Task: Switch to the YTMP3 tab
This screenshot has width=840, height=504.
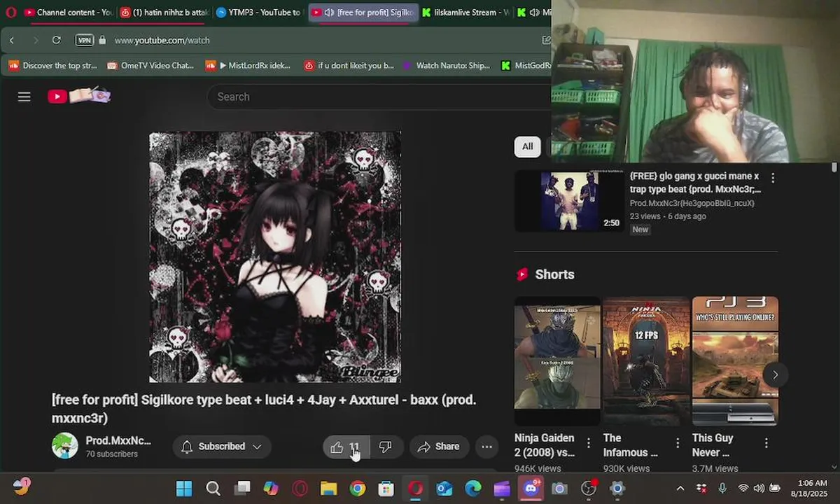Action: [x=259, y=12]
